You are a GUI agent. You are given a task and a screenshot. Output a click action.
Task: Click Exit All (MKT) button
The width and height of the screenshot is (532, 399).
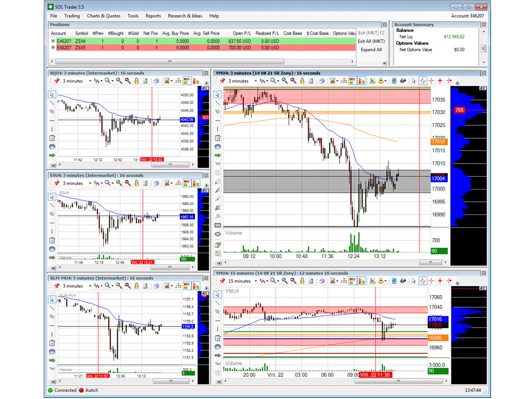[371, 41]
